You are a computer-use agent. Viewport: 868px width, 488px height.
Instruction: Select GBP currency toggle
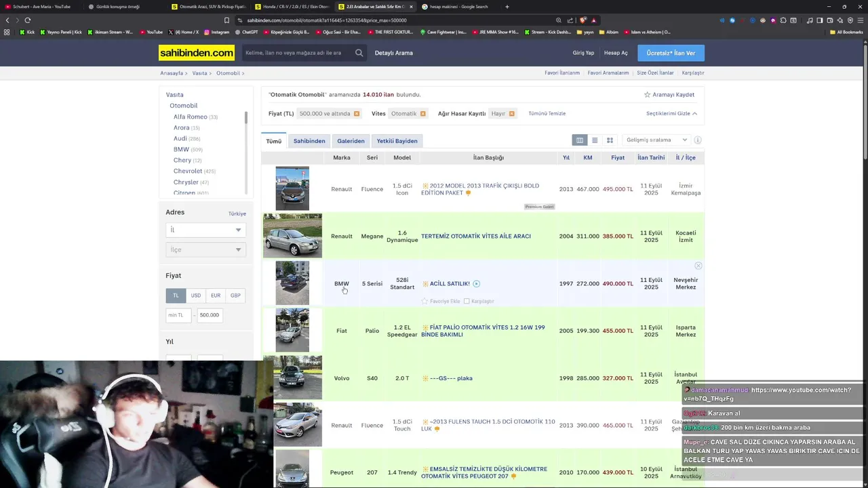click(235, 296)
